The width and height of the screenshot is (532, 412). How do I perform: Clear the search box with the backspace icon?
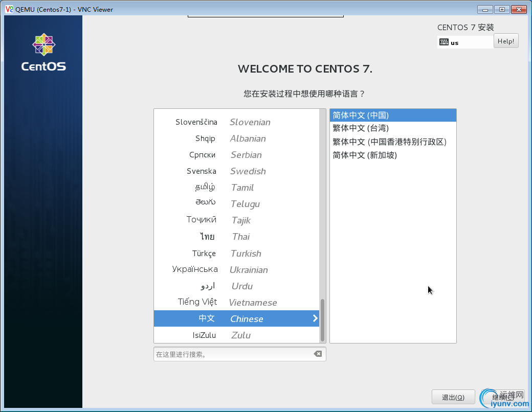click(x=318, y=354)
